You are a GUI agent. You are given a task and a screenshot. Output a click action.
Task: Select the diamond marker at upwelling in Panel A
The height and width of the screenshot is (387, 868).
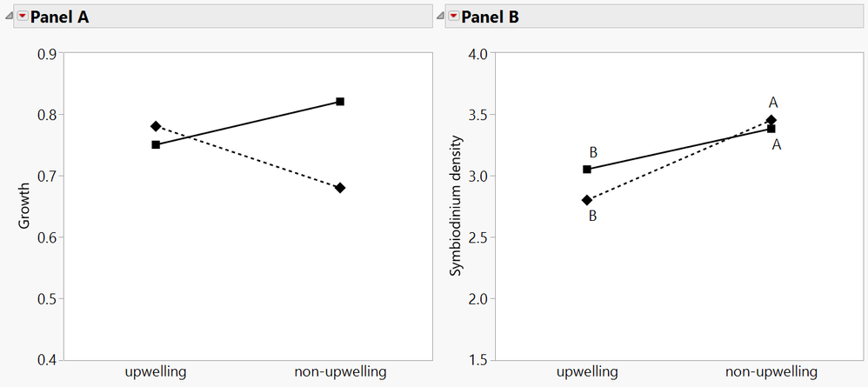[x=156, y=126]
